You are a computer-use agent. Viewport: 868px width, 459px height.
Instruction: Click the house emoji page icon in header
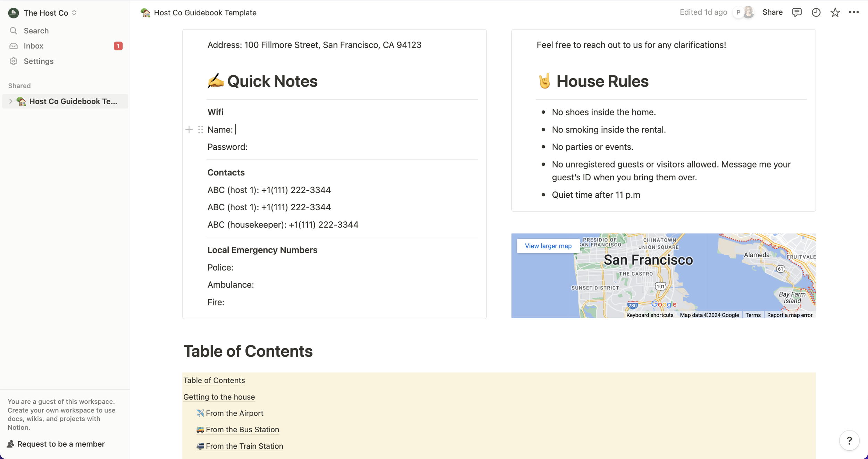tap(145, 13)
